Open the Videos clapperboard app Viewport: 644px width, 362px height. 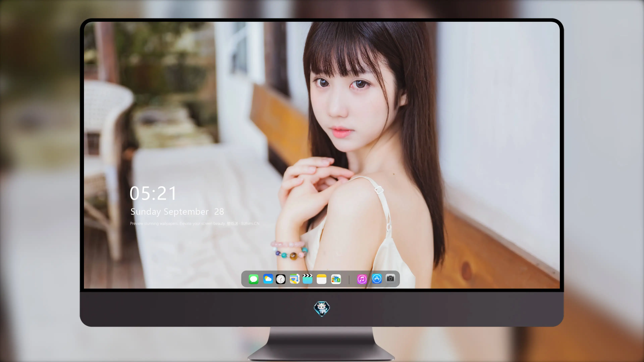(x=308, y=279)
